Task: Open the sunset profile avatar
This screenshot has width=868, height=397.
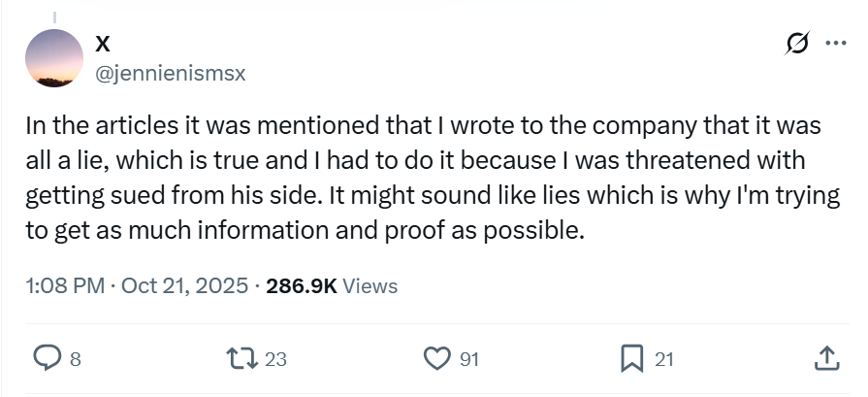Action: tap(54, 60)
